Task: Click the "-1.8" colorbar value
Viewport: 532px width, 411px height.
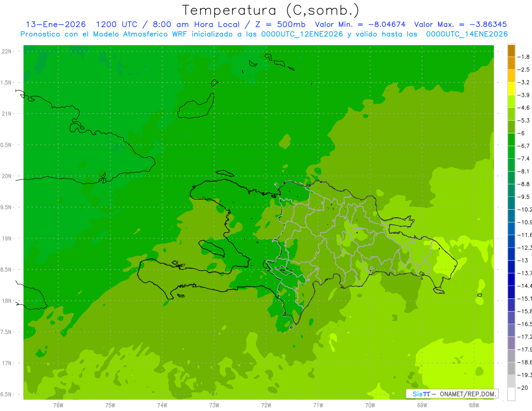Action: point(524,57)
